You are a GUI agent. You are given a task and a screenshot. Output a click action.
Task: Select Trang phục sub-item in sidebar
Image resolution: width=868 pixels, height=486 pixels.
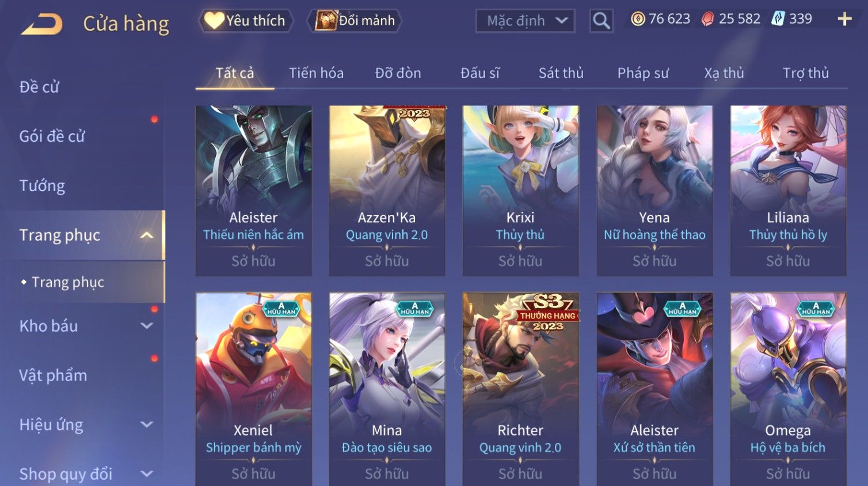[x=68, y=282]
